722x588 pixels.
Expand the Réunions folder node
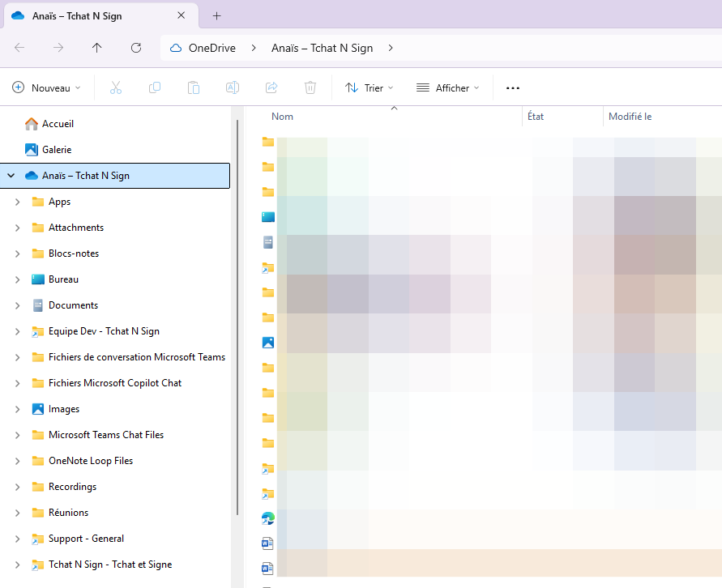(x=18, y=513)
